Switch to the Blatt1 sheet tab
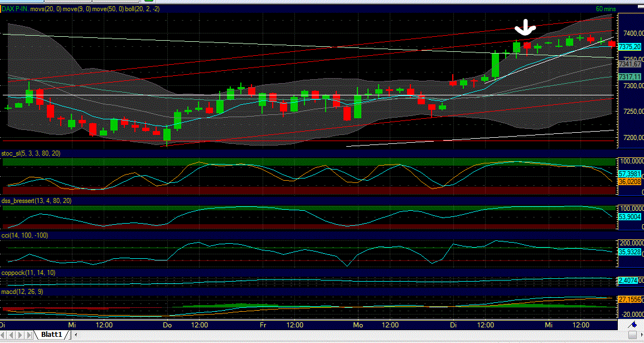Image resolution: width=644 pixels, height=343 pixels. pos(51,335)
